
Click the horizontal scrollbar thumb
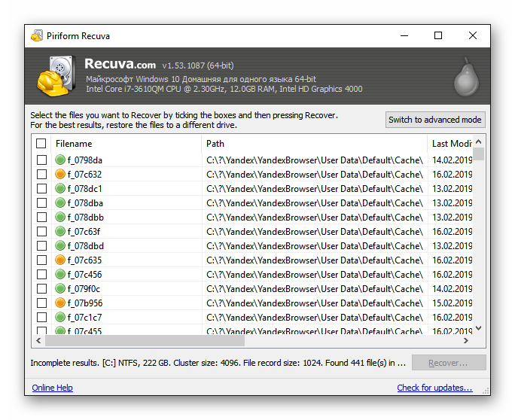point(145,340)
